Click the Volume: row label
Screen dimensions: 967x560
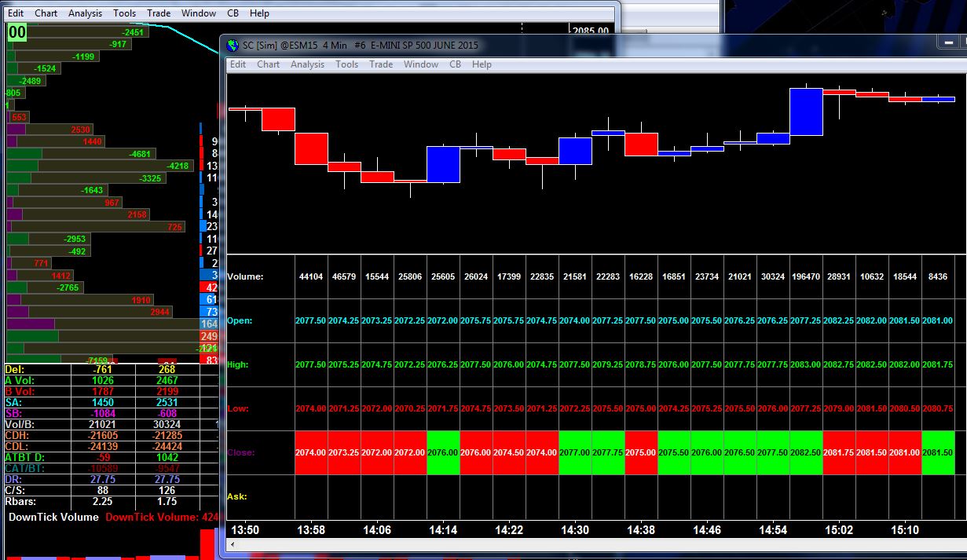click(245, 276)
